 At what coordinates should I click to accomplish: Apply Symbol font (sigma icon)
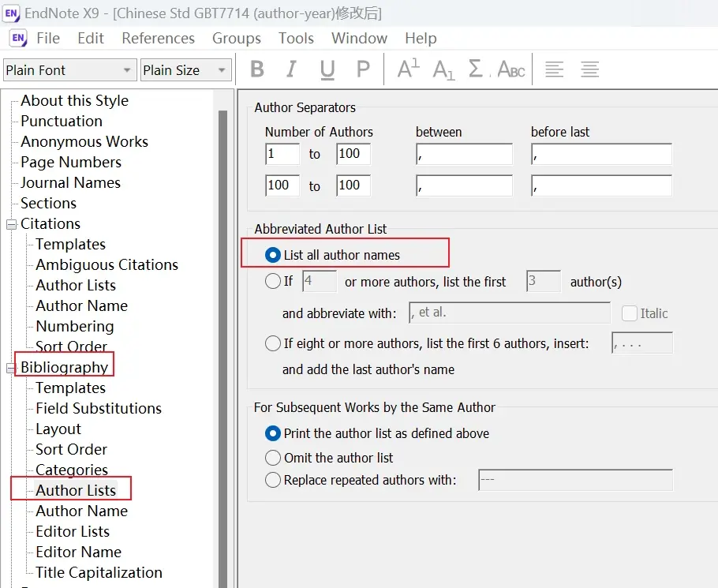[x=476, y=69]
